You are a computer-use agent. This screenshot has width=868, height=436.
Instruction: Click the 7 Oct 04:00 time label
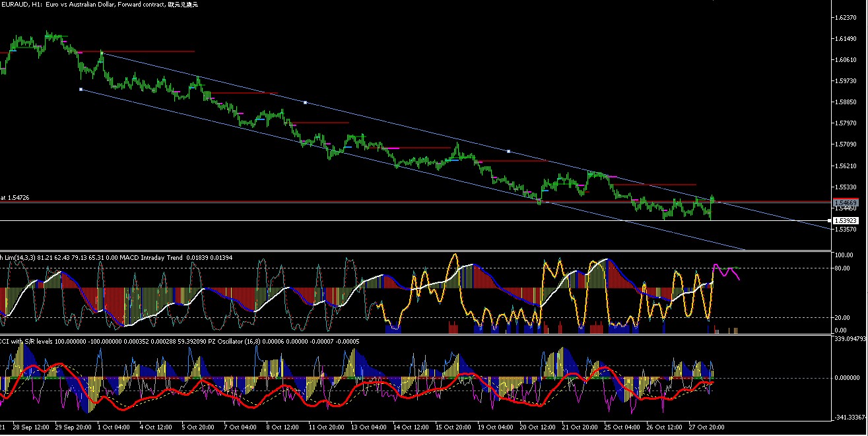pos(240,428)
